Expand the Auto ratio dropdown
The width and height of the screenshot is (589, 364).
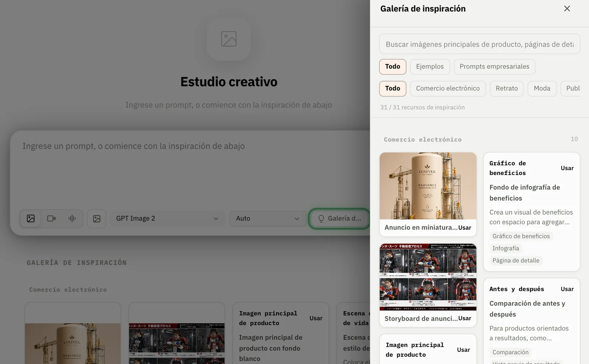(268, 218)
